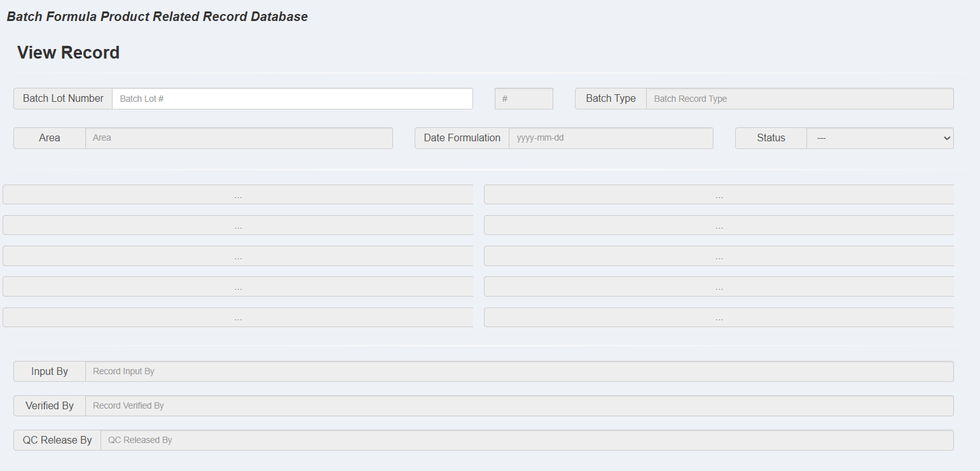
Task: Expand the first collapsed section on the left
Action: point(238,195)
